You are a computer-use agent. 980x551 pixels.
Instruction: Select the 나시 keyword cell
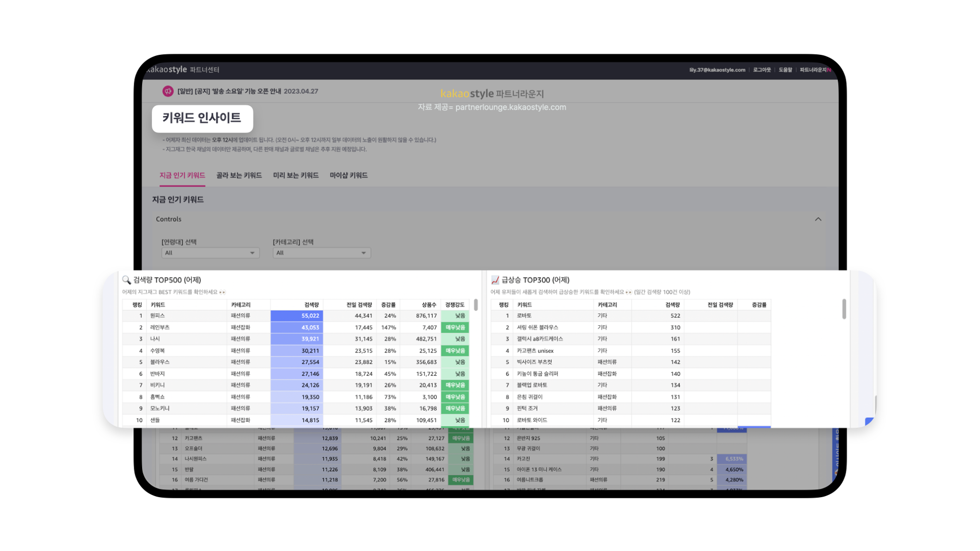click(x=155, y=339)
